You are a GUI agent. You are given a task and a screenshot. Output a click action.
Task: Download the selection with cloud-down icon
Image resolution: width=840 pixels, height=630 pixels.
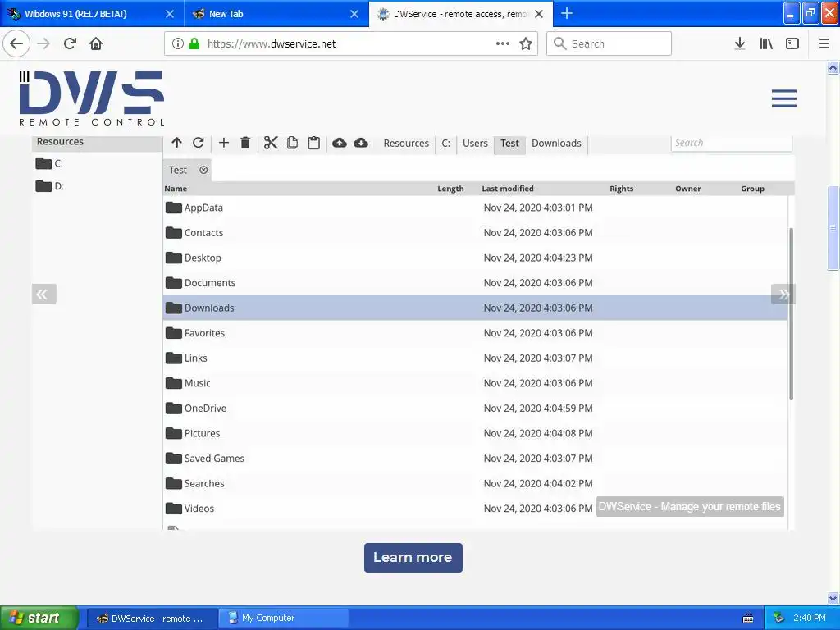(361, 143)
